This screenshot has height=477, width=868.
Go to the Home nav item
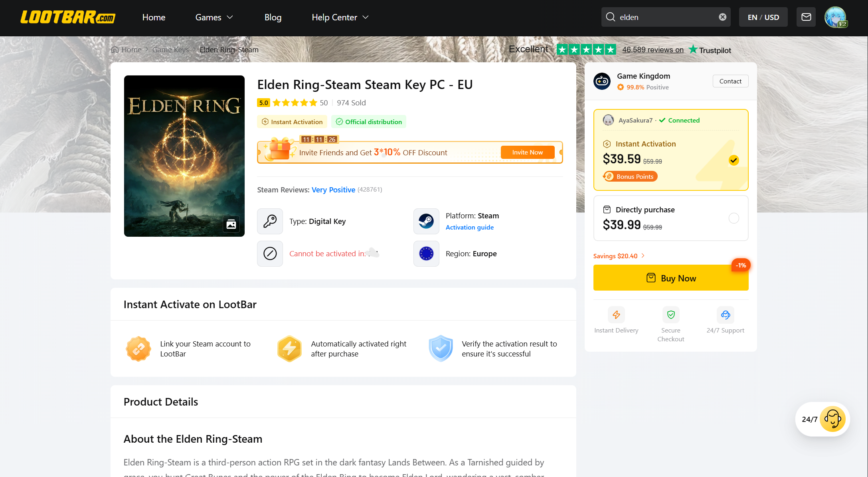[154, 17]
